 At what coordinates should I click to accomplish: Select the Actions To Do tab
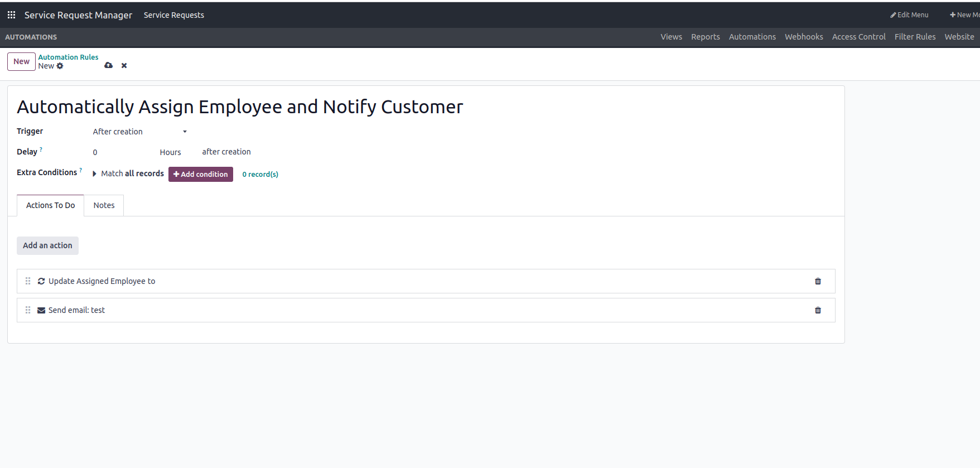point(50,205)
